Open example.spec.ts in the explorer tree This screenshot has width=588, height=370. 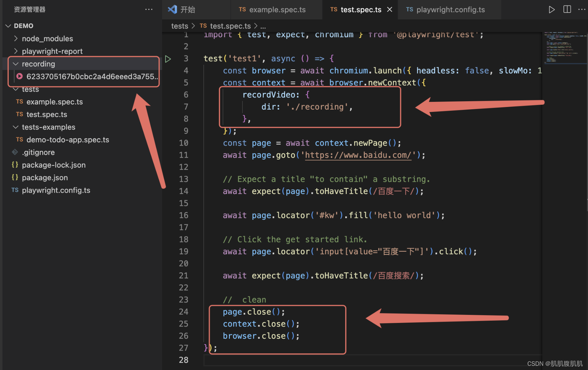pos(54,102)
